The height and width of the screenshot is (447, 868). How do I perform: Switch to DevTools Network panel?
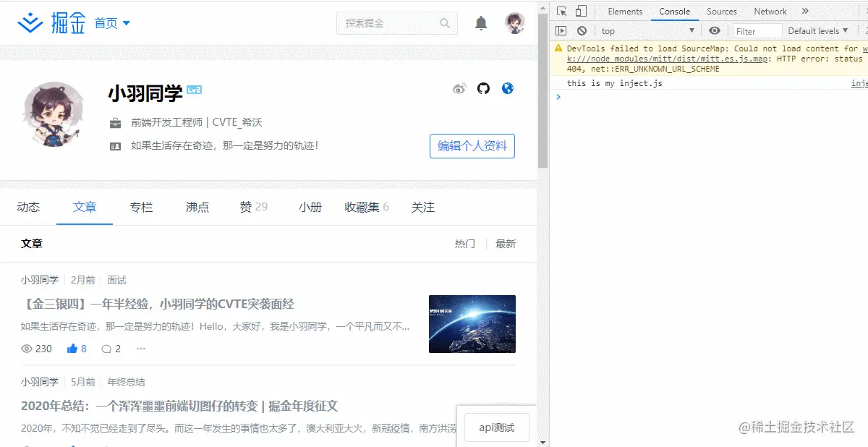[x=770, y=12]
